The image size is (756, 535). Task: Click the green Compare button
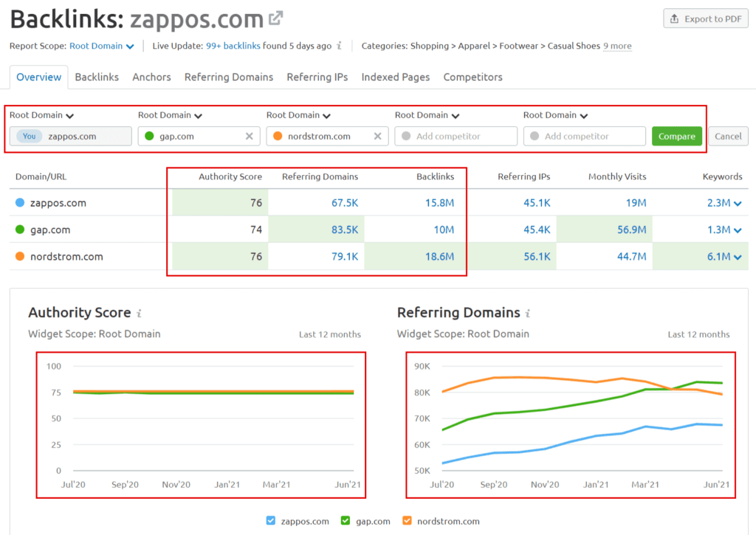pos(676,137)
